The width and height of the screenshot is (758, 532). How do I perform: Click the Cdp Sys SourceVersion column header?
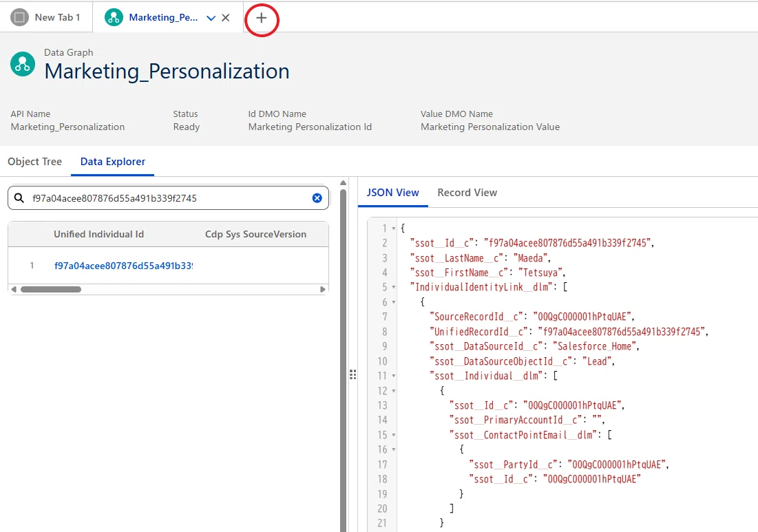(x=255, y=234)
